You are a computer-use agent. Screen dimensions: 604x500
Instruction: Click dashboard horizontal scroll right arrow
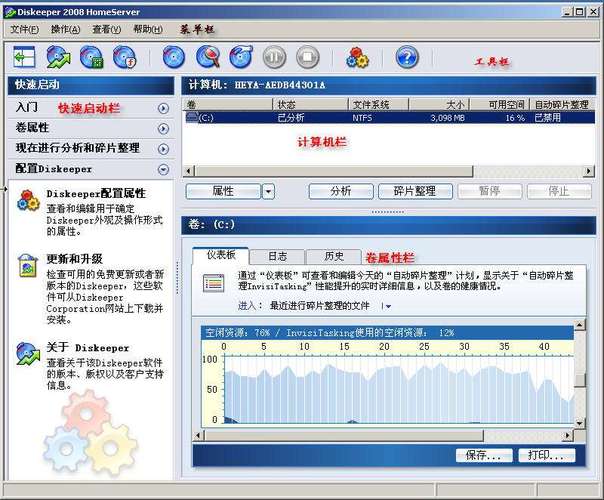pyautogui.click(x=567, y=436)
